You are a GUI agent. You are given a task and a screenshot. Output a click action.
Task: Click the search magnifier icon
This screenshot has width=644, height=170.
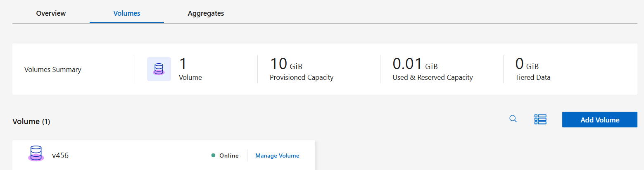tap(513, 119)
